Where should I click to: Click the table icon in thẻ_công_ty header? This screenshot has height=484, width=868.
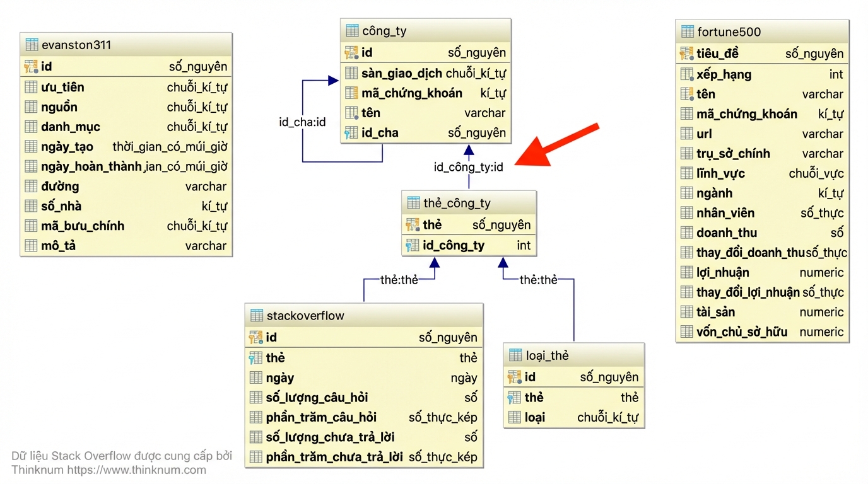pos(413,203)
